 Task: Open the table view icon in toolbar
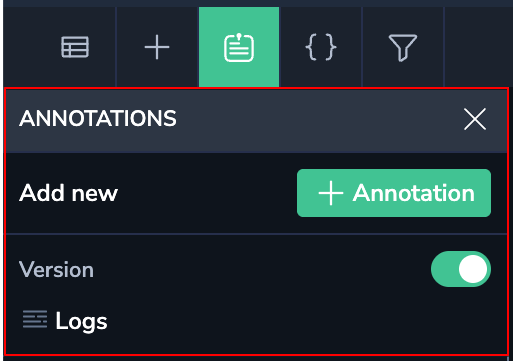[x=75, y=47]
